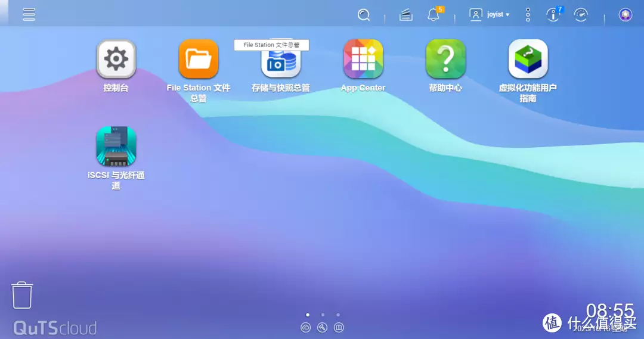Click the 08:55 desktop clock

610,310
